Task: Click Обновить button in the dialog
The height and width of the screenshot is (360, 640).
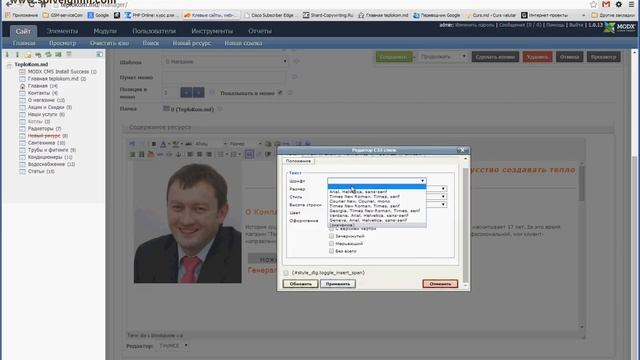Action: [x=300, y=284]
